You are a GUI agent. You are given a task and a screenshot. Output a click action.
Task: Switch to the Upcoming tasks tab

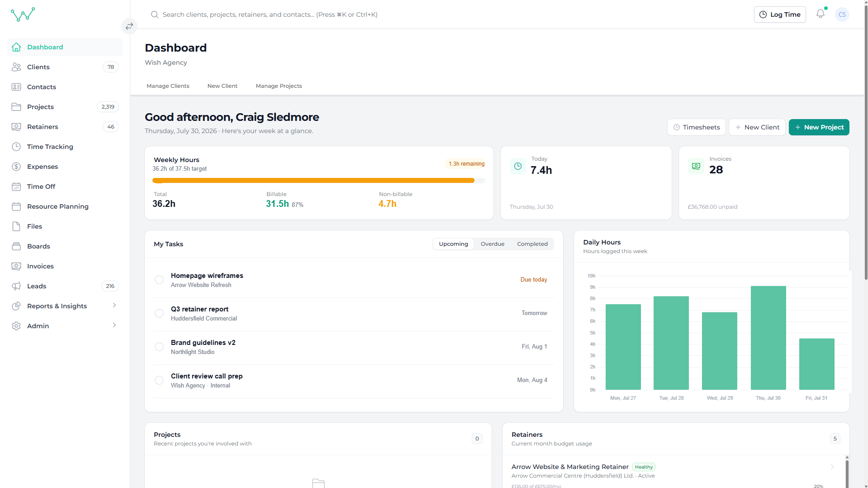coord(453,244)
